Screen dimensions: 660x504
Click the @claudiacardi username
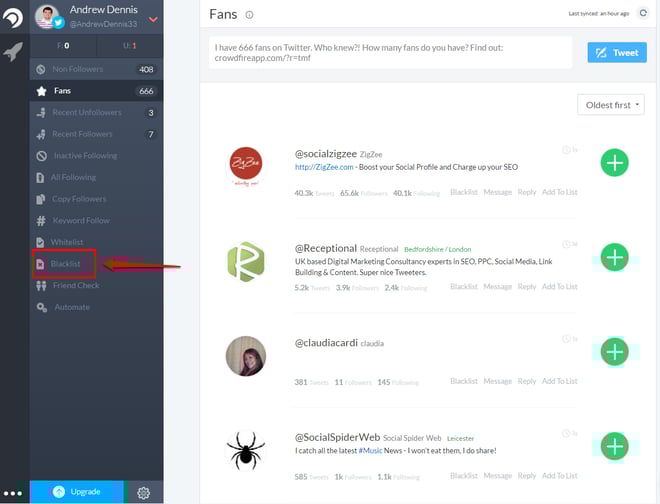326,343
